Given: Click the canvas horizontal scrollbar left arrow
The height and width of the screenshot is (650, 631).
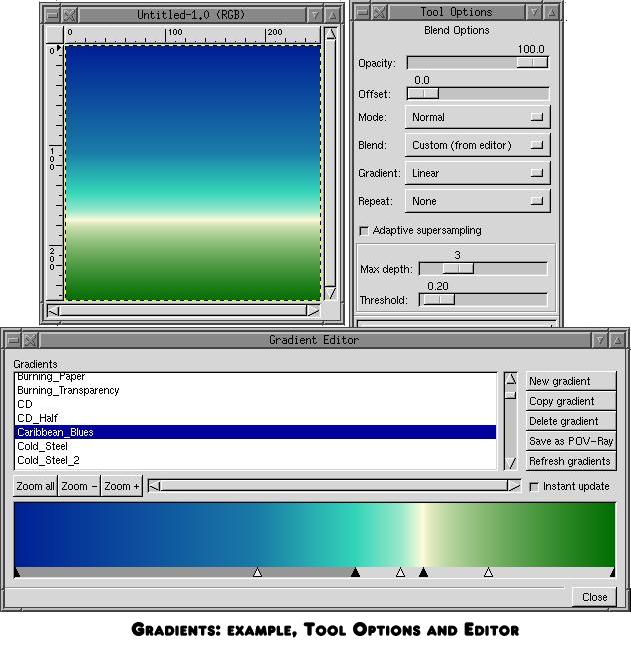Looking at the screenshot, I should (54, 311).
